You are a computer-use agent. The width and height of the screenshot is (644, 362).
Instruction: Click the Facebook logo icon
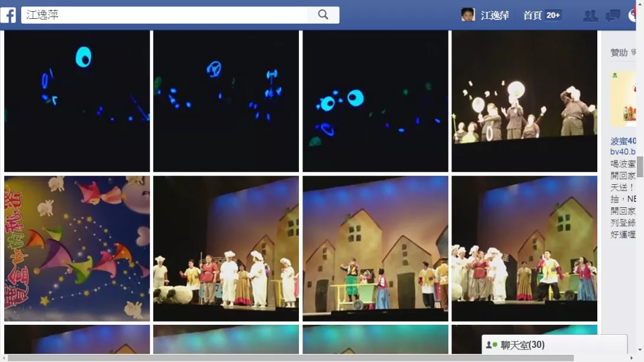(x=8, y=15)
